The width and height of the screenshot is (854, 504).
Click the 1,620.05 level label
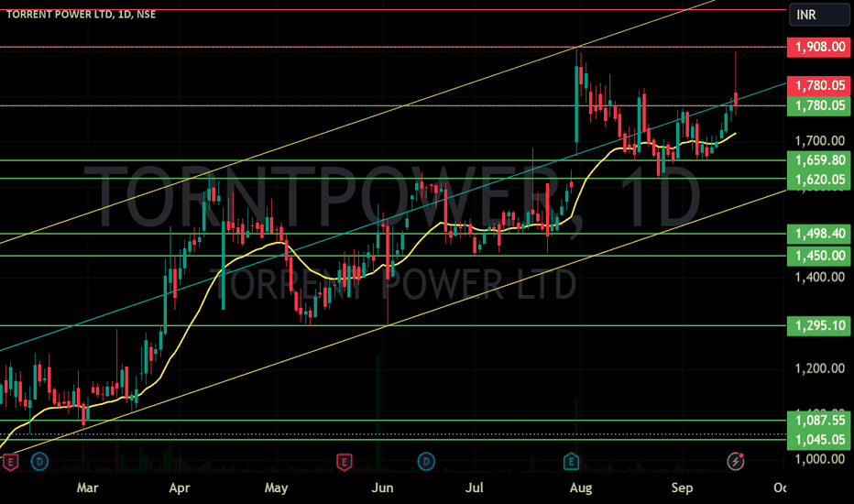point(818,180)
